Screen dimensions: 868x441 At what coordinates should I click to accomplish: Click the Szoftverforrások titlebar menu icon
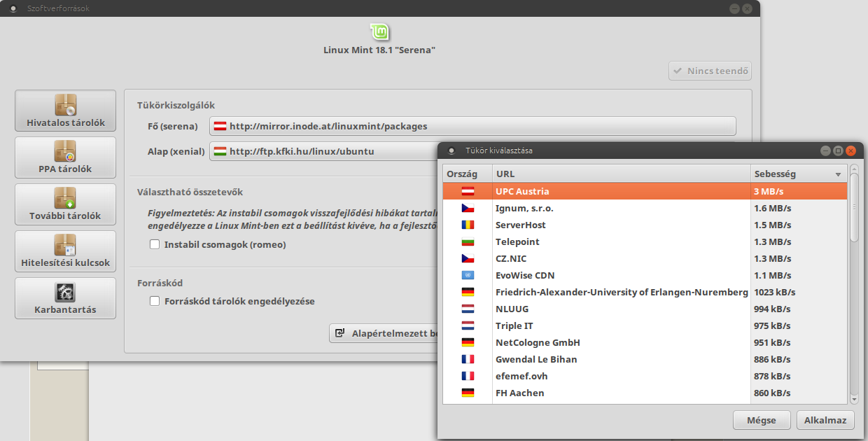pos(14,8)
